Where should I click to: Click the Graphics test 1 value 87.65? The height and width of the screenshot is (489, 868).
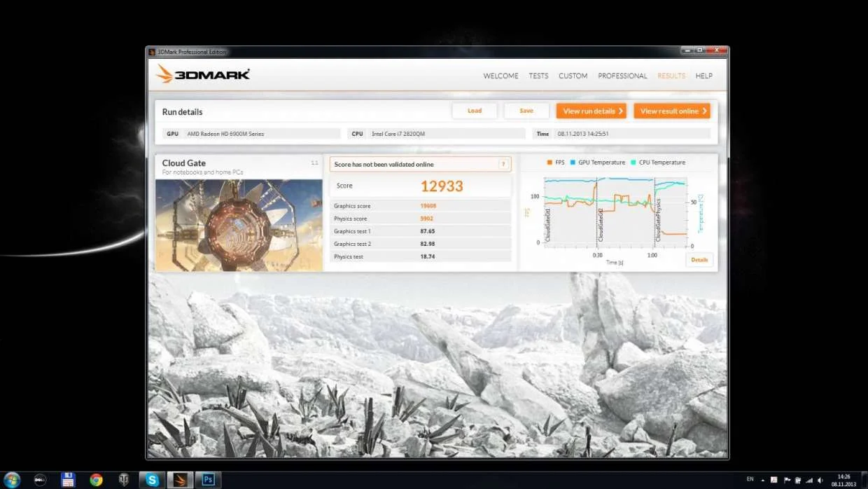(428, 231)
